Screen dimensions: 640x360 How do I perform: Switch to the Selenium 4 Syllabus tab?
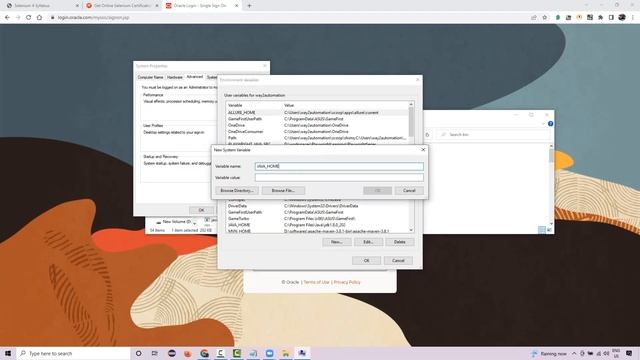point(43,6)
